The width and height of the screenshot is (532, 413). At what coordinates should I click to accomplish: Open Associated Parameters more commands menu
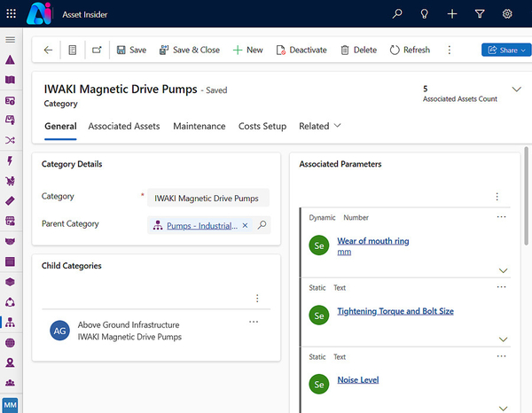pos(497,197)
